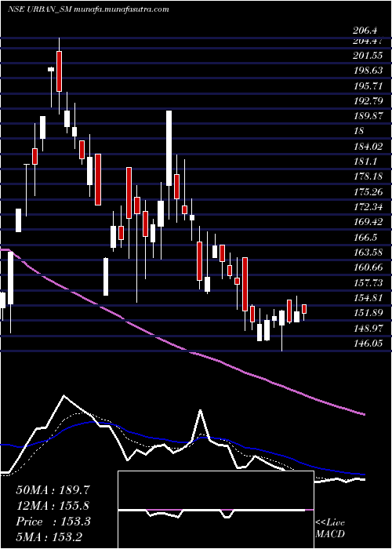Click the 198.63 price level label

pos(368,71)
